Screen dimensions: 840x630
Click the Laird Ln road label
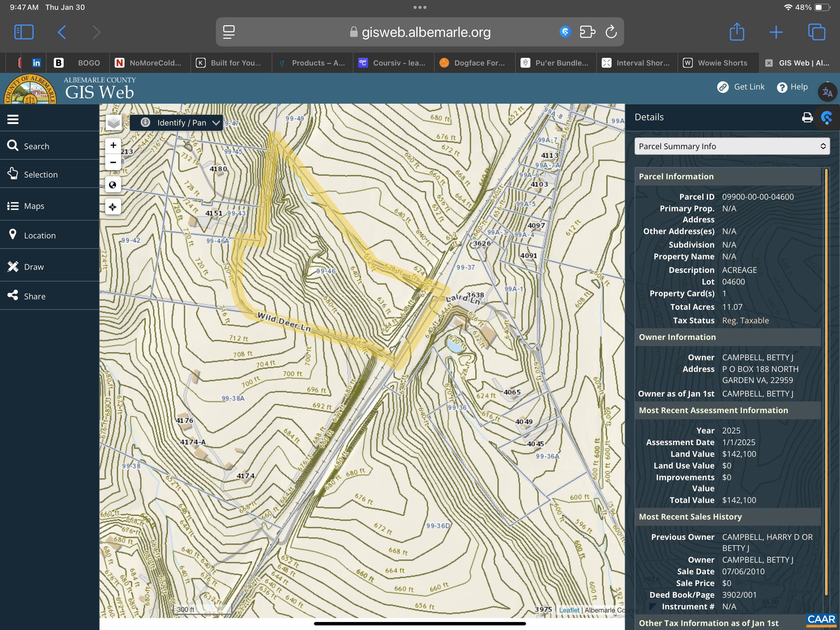[x=462, y=299]
